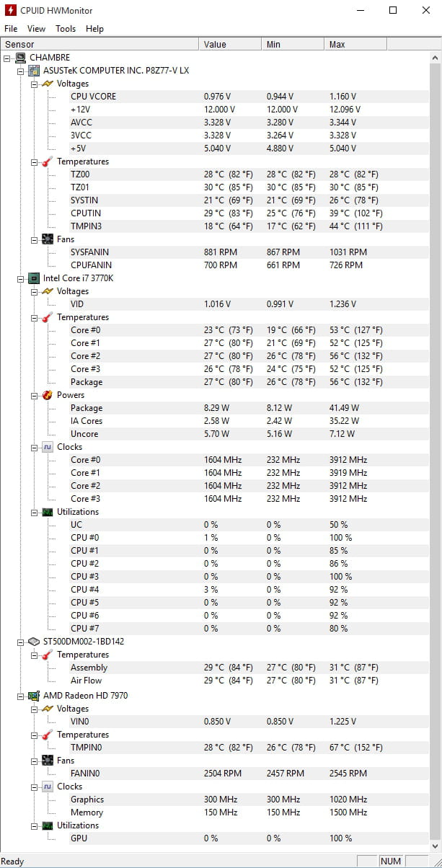The image size is (442, 868).
Task: Click the Value column header
Action: tap(229, 45)
